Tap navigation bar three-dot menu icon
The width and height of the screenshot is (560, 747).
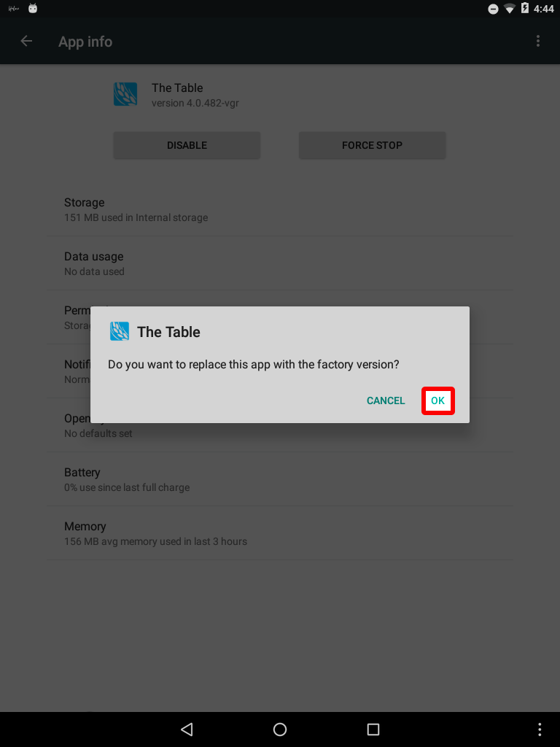click(539, 729)
